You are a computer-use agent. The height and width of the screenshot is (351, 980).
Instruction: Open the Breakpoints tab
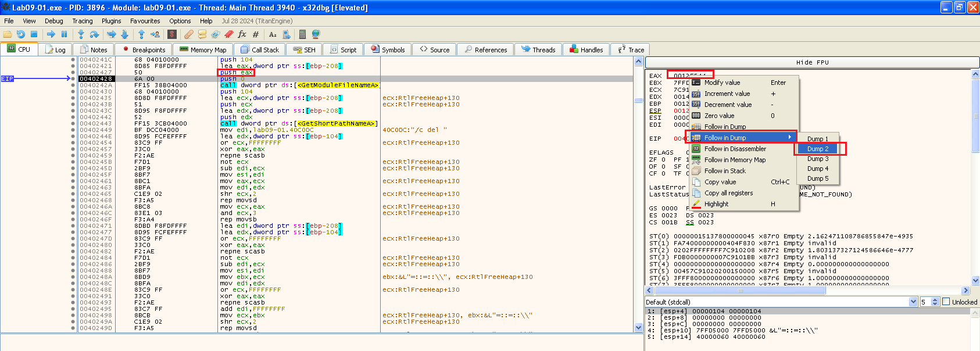pos(144,50)
